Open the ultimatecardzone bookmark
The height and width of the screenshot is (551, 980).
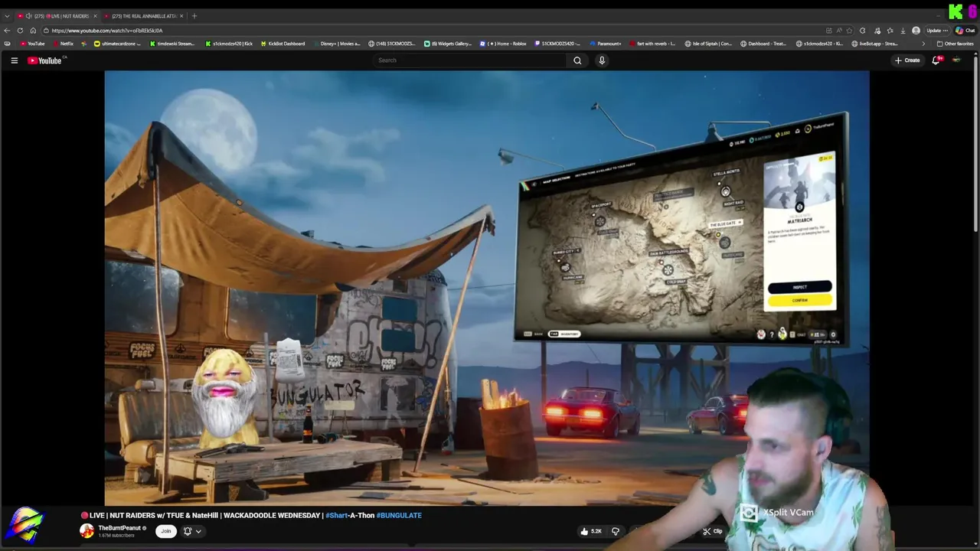click(118, 44)
